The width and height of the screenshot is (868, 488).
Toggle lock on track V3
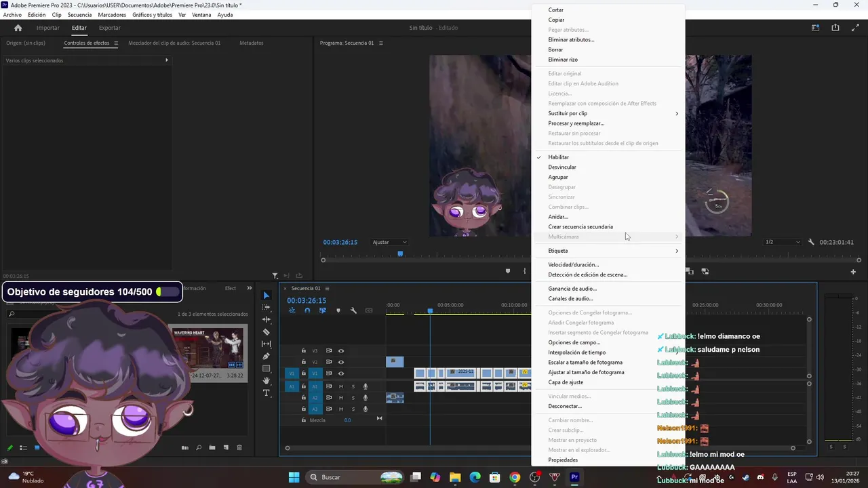click(x=303, y=350)
